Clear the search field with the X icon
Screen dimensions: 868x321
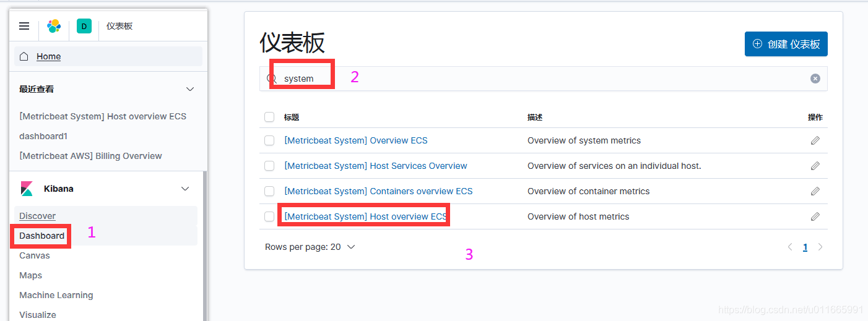815,79
